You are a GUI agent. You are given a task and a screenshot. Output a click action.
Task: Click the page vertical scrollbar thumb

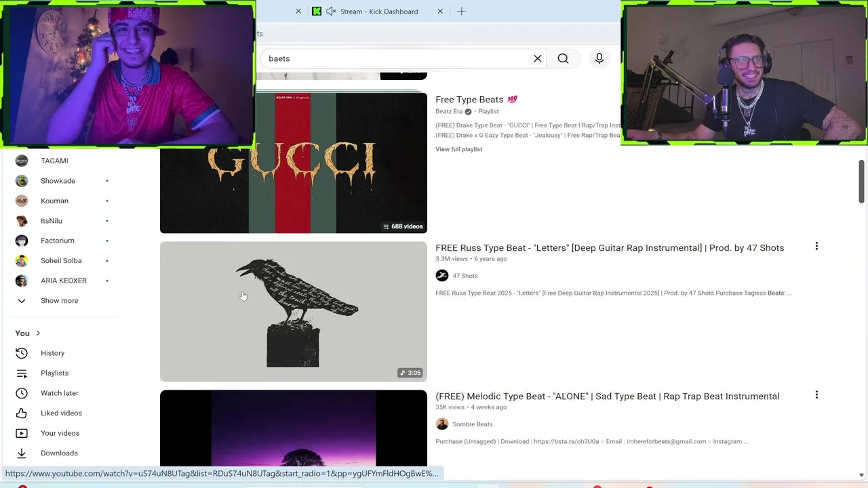(x=861, y=181)
